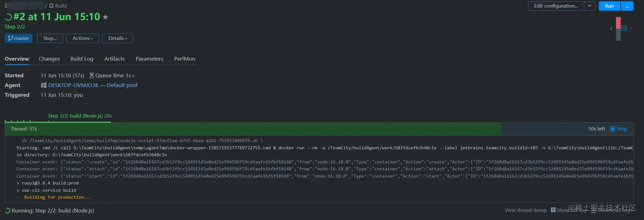Open the Parameters tab
This screenshot has height=220, width=644.
click(149, 59)
